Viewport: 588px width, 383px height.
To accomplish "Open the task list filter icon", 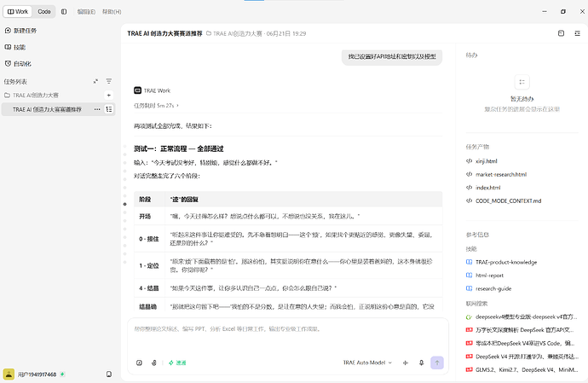I will pyautogui.click(x=109, y=81).
